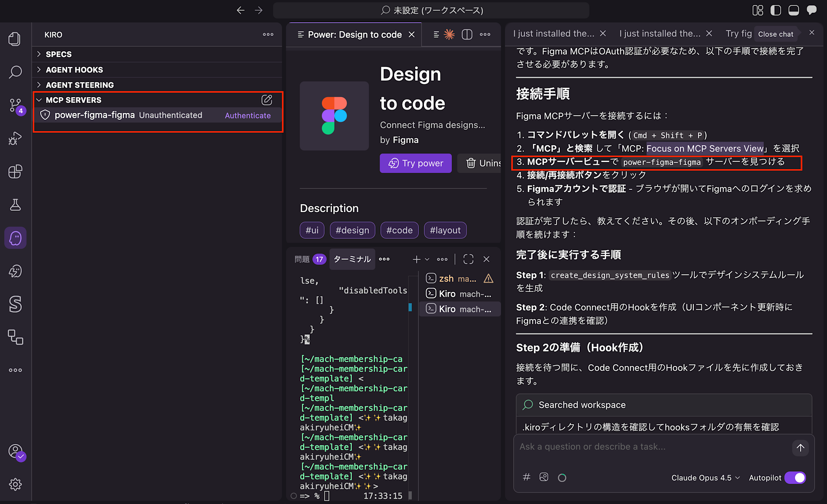Click the image attach icon in chat input
Image resolution: width=827 pixels, height=504 pixels.
coord(544,477)
